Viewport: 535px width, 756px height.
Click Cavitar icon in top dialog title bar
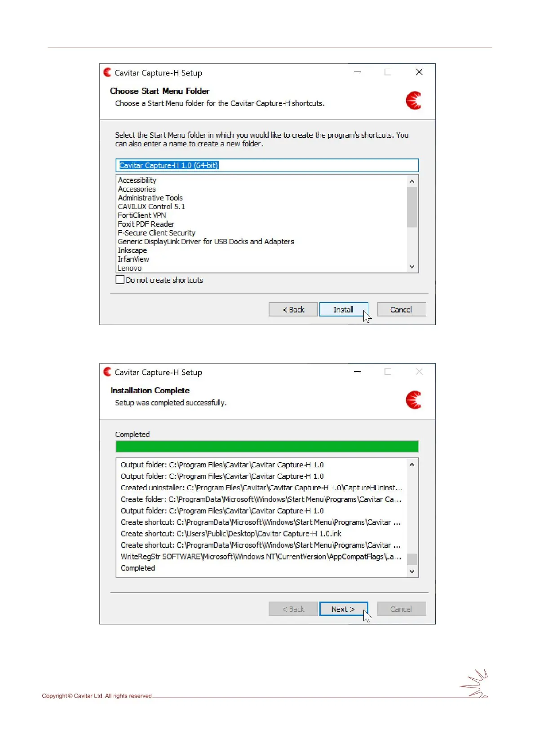(x=107, y=72)
